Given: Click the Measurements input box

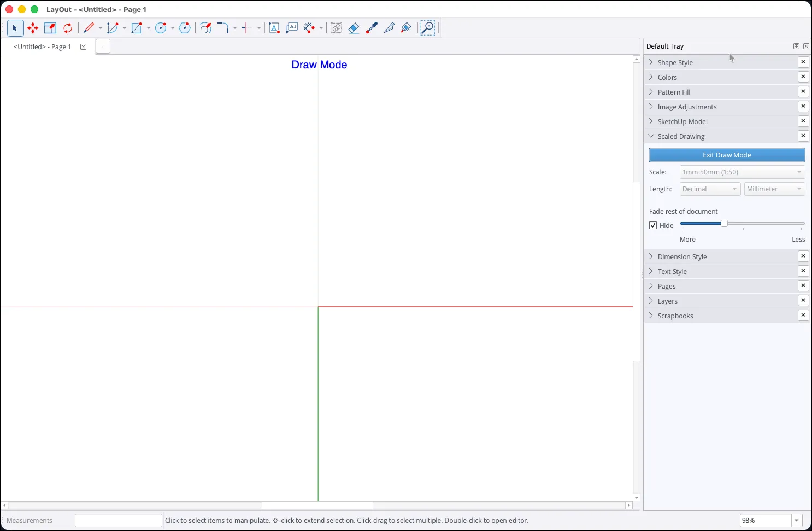Looking at the screenshot, I should [119, 521].
